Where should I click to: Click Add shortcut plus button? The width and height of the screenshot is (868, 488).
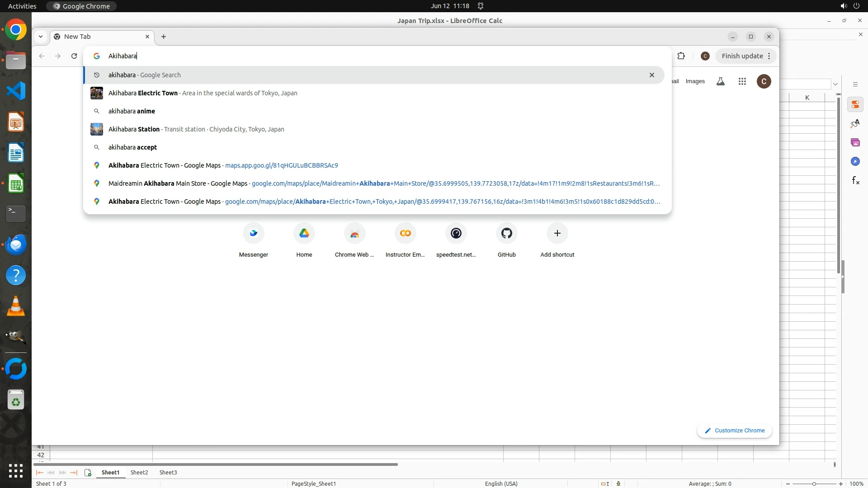pyautogui.click(x=557, y=234)
